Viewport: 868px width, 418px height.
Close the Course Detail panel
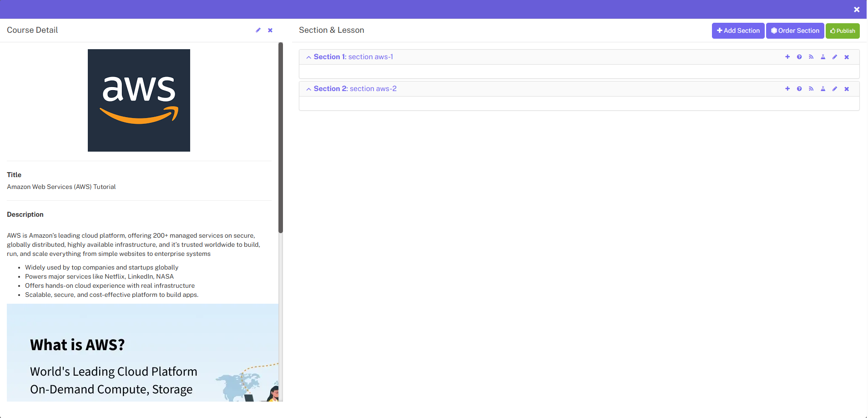click(270, 30)
